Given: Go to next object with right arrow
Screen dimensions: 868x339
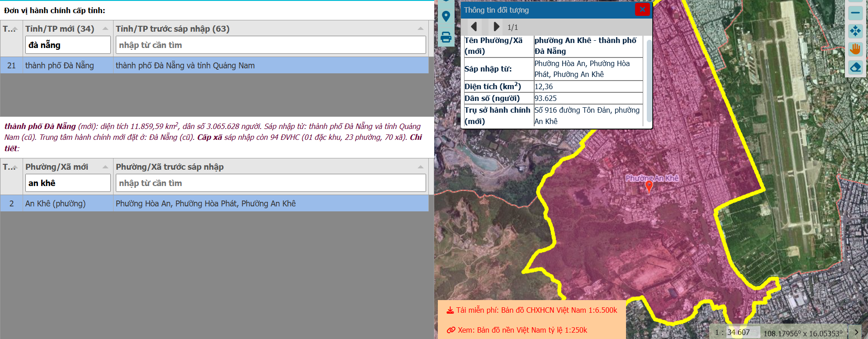Looking at the screenshot, I should (x=496, y=27).
